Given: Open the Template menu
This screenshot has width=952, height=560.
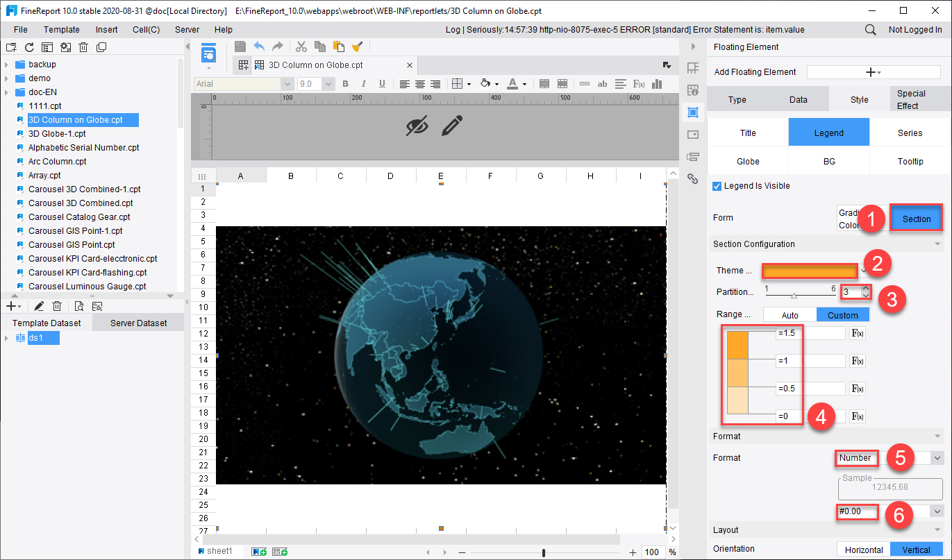Looking at the screenshot, I should pos(62,30).
